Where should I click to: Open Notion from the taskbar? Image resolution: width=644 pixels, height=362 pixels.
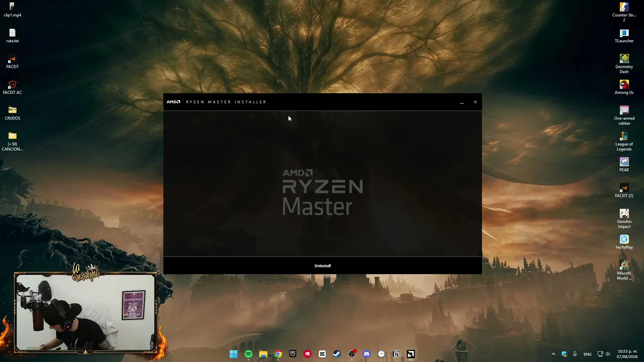[x=396, y=354]
